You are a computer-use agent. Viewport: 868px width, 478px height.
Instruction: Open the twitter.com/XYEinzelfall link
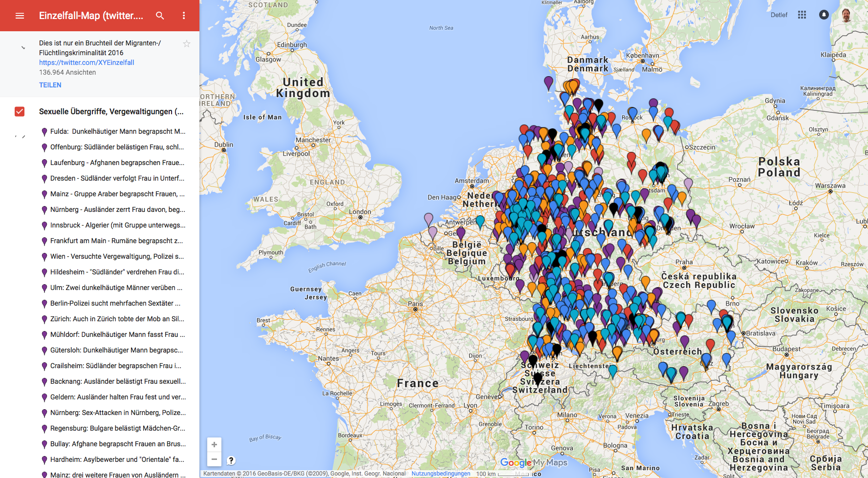(87, 62)
